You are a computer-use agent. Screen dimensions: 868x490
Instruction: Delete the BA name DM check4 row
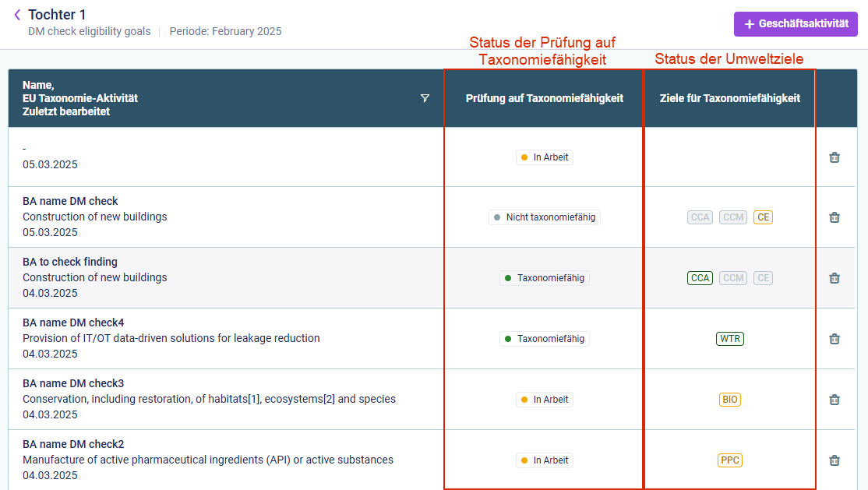834,339
